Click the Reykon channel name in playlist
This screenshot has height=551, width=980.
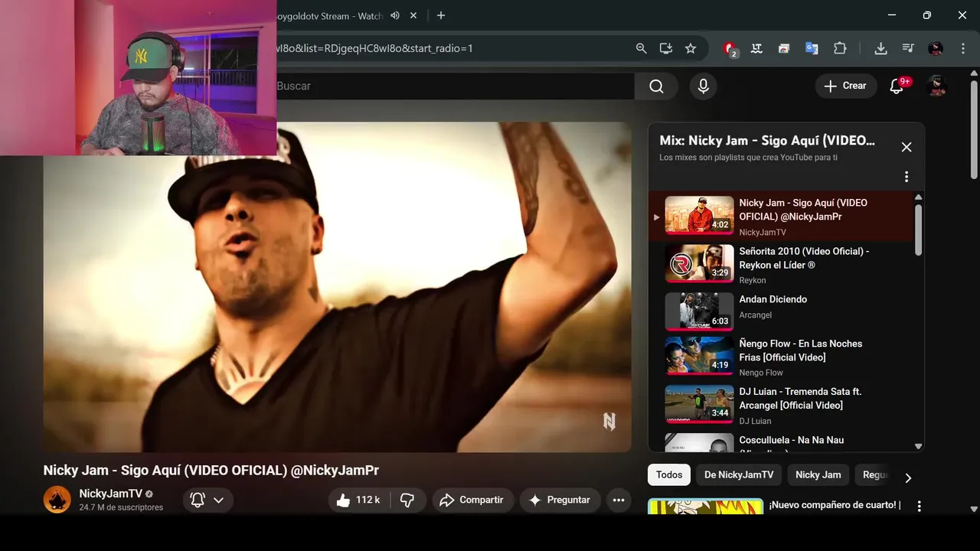[x=753, y=281]
